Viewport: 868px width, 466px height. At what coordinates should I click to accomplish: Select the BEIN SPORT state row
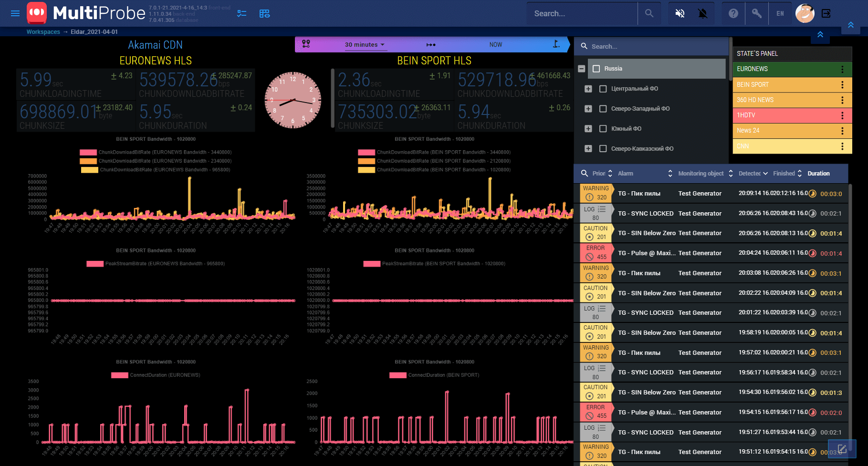point(792,84)
